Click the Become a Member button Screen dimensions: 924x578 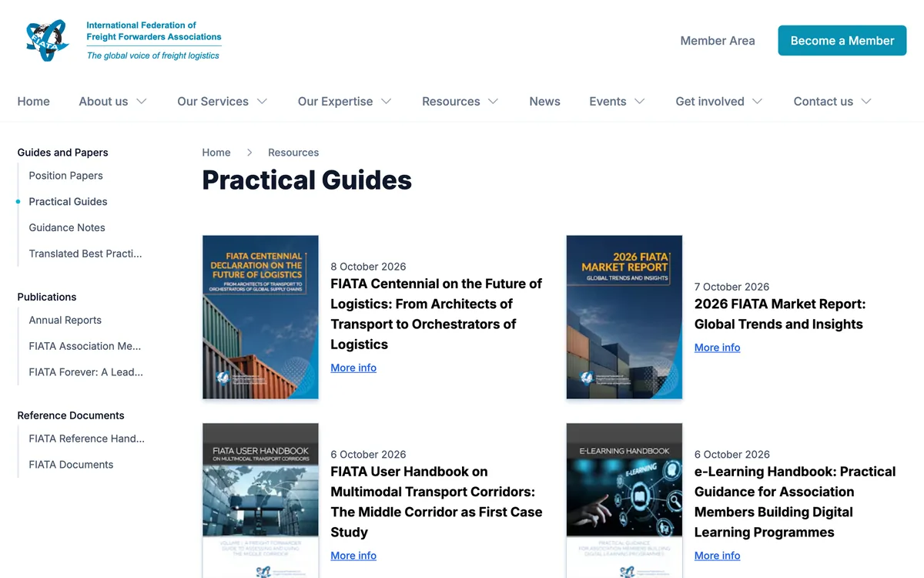click(x=842, y=41)
